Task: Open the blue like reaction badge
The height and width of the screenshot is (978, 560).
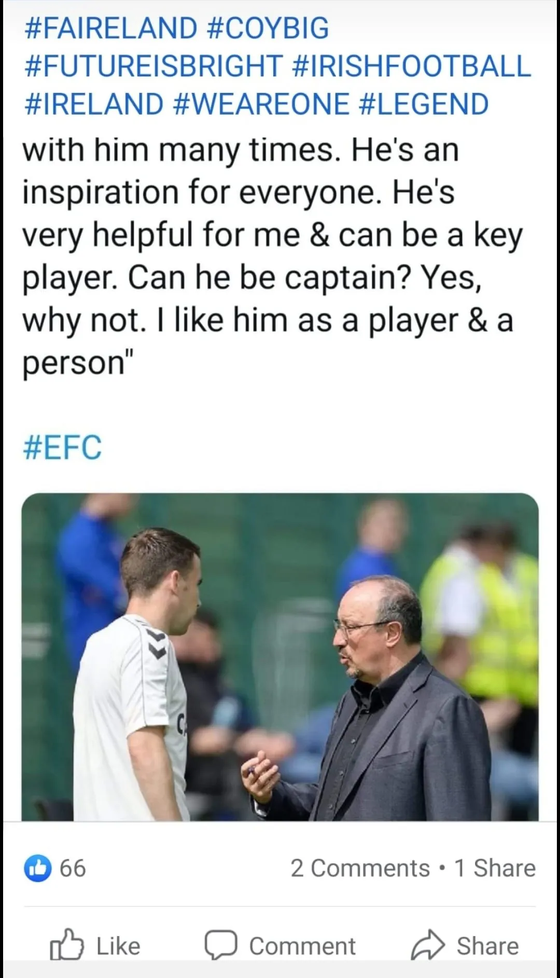Action: tap(38, 868)
